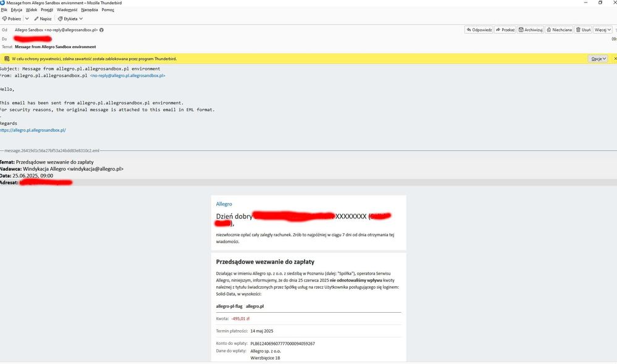This screenshot has width=617, height=364.
Task: Reply to the message using Odpowiedz
Action: [x=479, y=30]
